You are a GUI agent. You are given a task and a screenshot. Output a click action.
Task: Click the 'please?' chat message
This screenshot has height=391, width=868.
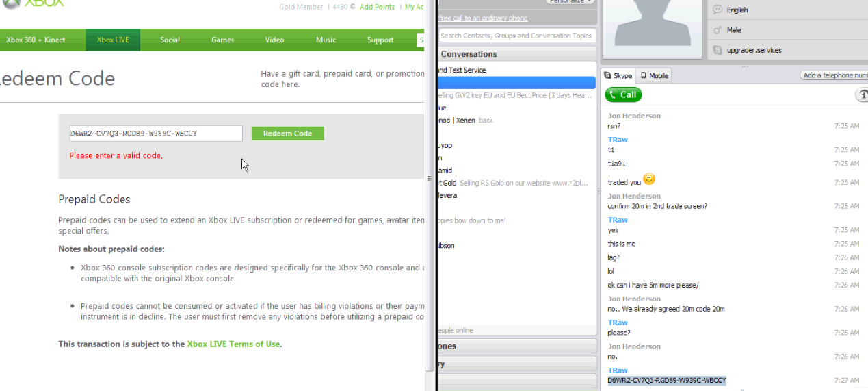[x=618, y=333]
